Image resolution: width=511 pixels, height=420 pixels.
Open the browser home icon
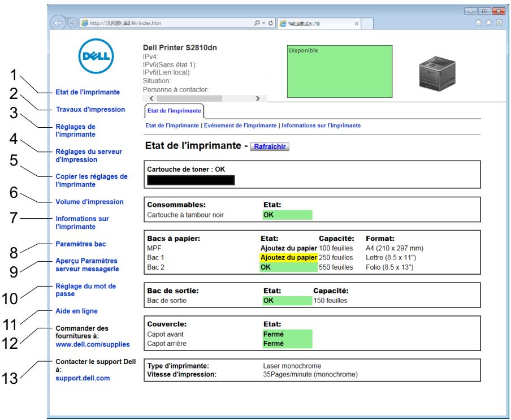point(478,23)
